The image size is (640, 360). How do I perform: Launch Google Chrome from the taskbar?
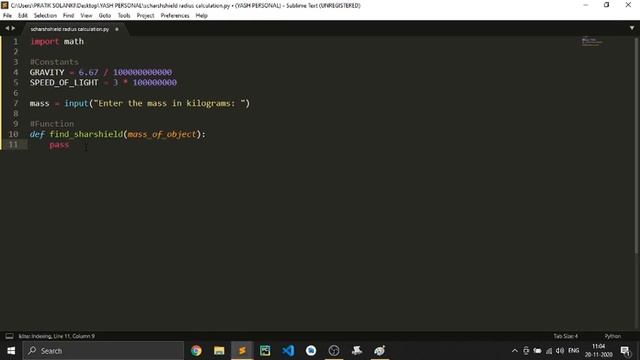point(196,351)
